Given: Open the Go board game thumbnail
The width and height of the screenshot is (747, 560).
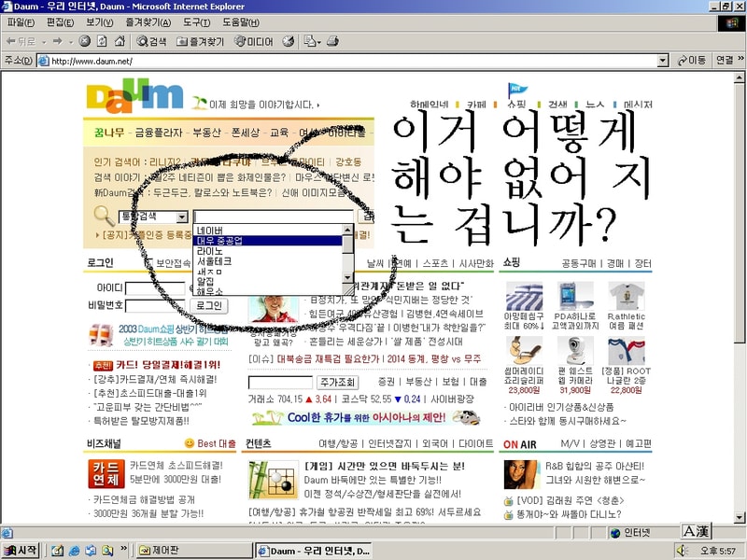Looking at the screenshot, I should click(x=274, y=479).
